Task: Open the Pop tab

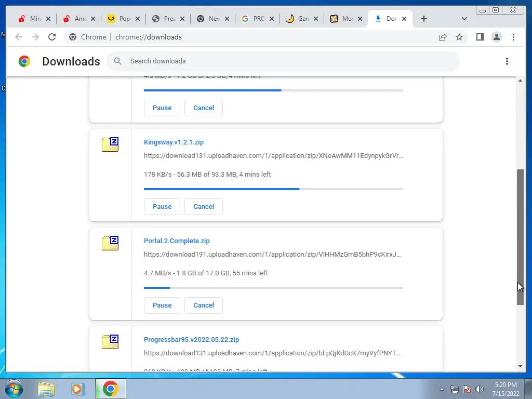Action: [119, 19]
